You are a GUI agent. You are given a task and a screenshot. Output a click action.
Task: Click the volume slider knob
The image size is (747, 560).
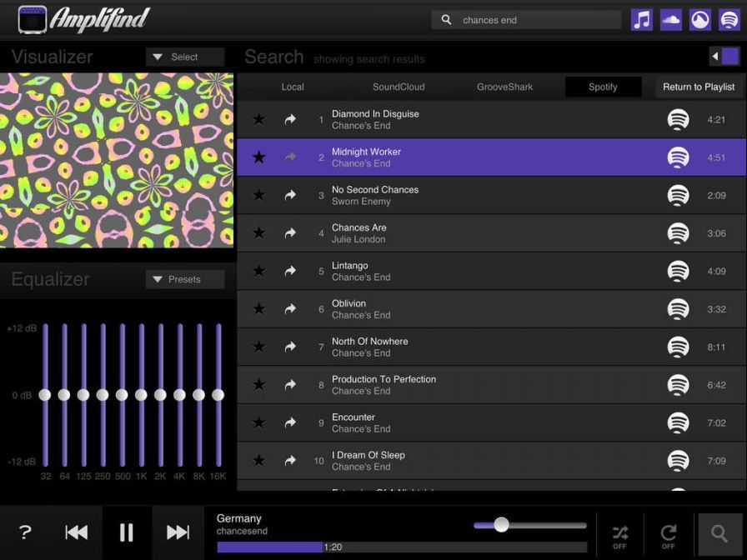pyautogui.click(x=501, y=524)
